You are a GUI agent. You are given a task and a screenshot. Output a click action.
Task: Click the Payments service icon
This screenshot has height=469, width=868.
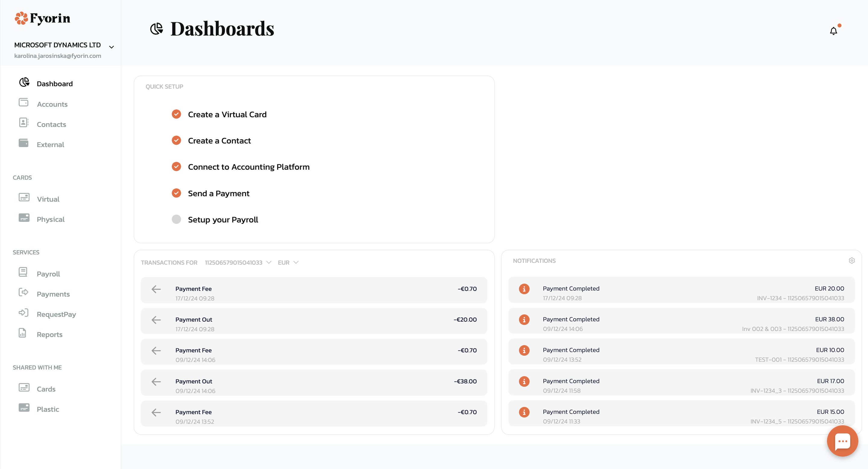pyautogui.click(x=23, y=293)
